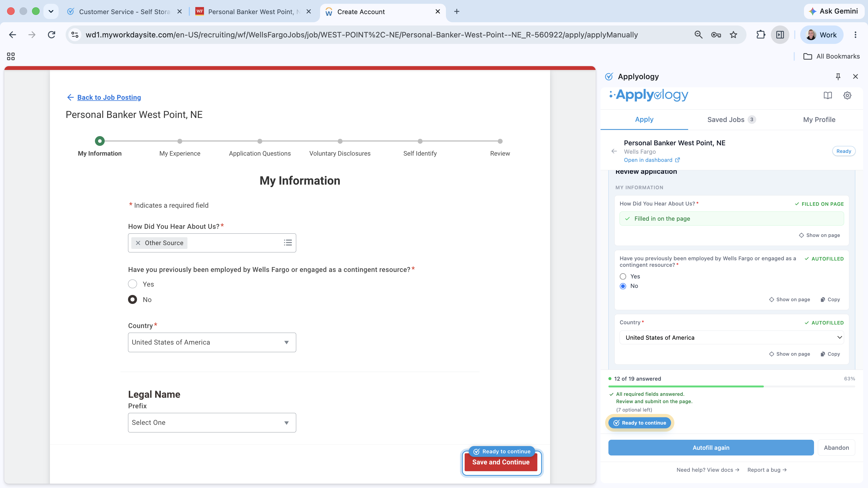Select Yes for previous Wells Fargo employment
Image resolution: width=868 pixels, height=488 pixels.
coord(132,284)
